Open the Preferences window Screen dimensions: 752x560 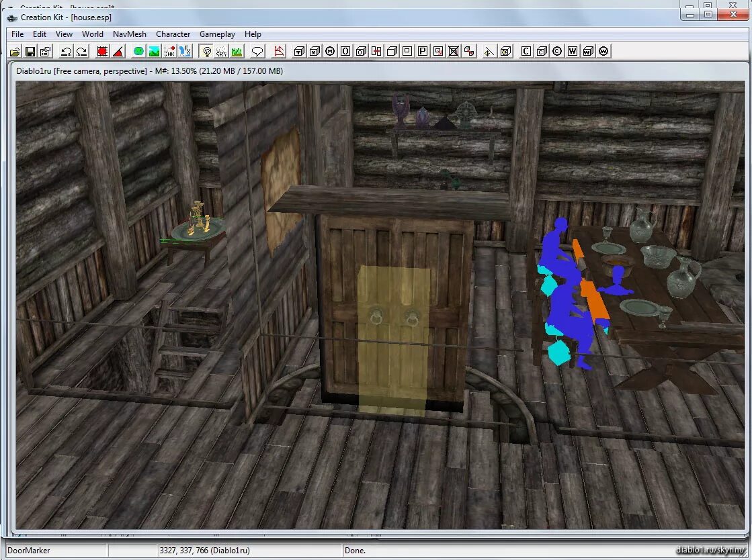(x=44, y=51)
